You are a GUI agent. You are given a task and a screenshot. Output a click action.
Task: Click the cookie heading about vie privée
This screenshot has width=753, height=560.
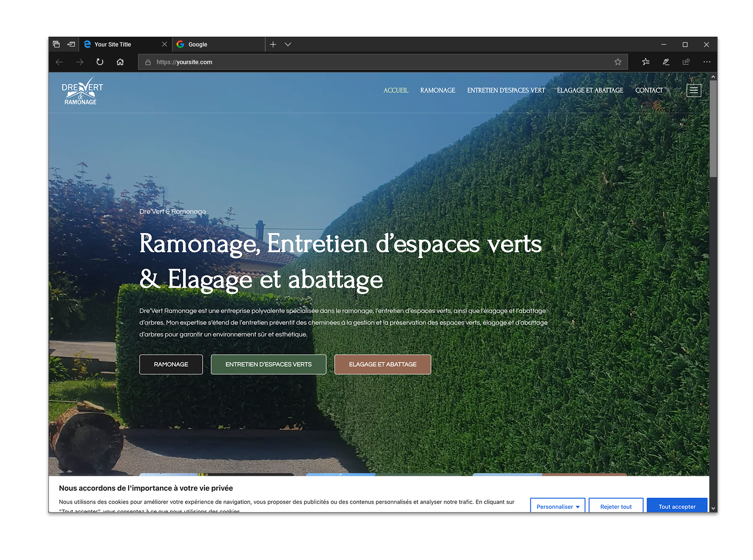[146, 488]
